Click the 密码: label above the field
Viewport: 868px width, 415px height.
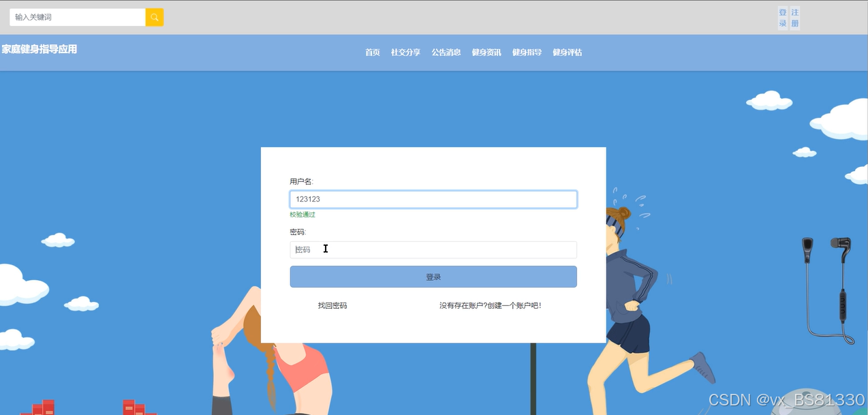298,232
